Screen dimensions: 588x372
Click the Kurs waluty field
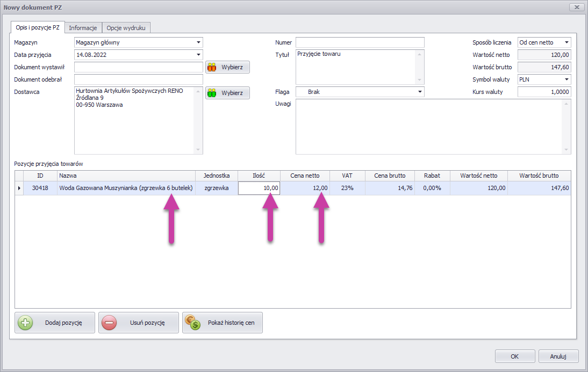[x=544, y=92]
